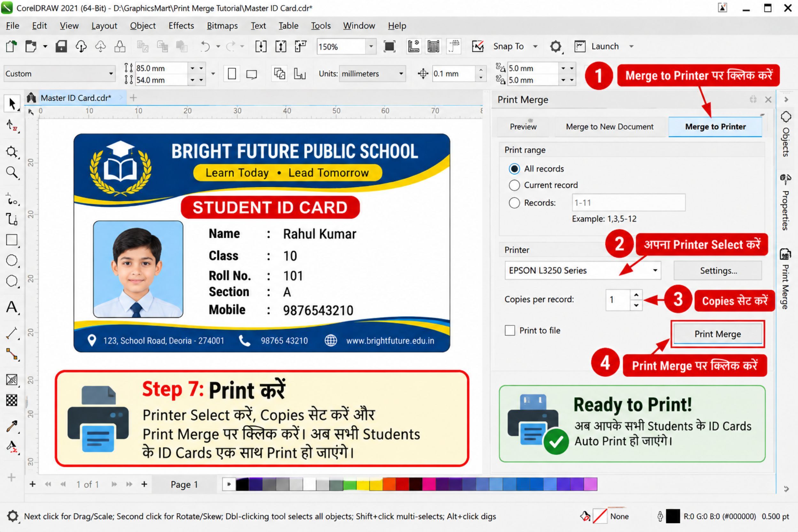The height and width of the screenshot is (532, 798).
Task: Select the Text tool
Action: tap(12, 307)
